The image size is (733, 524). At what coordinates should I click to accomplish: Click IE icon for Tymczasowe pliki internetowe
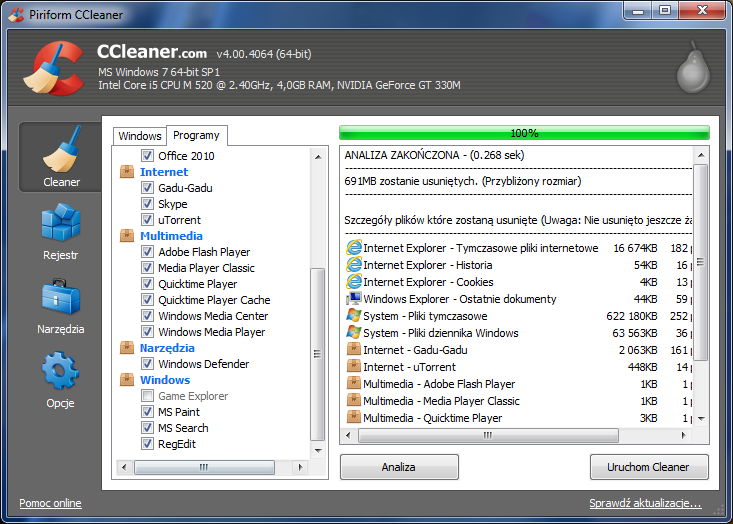click(x=354, y=248)
